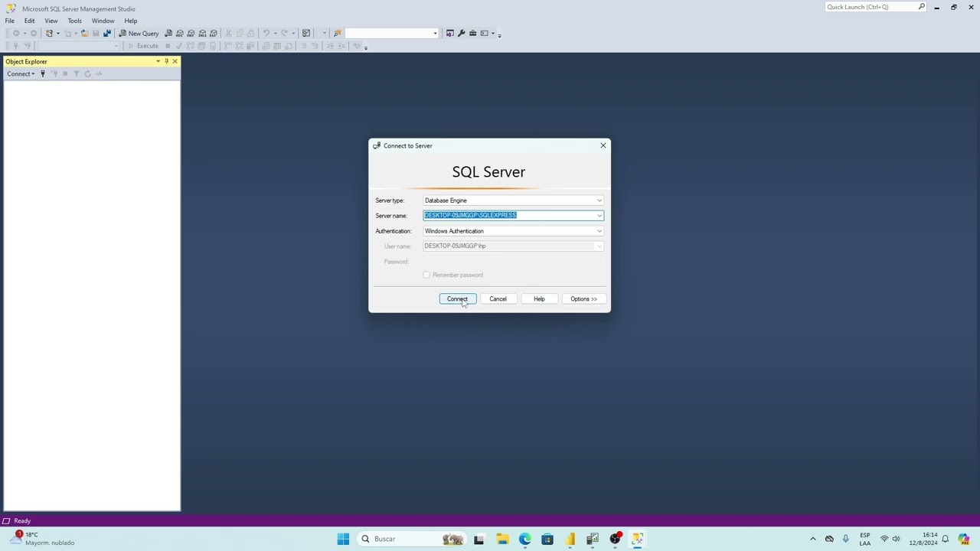
Task: Show hidden system tray icons chevron
Action: pos(813,539)
